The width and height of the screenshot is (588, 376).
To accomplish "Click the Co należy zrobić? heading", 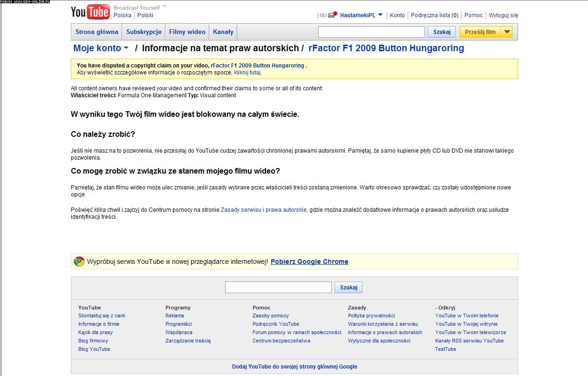I will pos(103,134).
